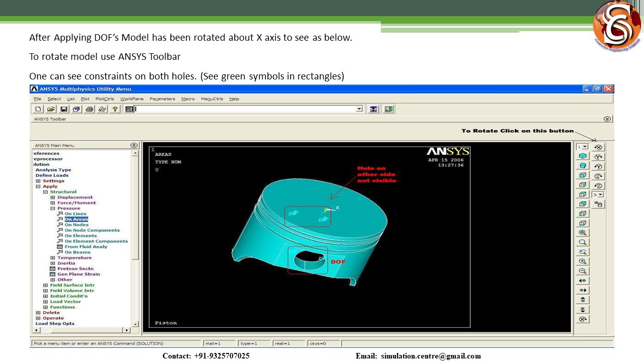Click the printer icon in toolbar
644x362 pixels.
point(90,109)
